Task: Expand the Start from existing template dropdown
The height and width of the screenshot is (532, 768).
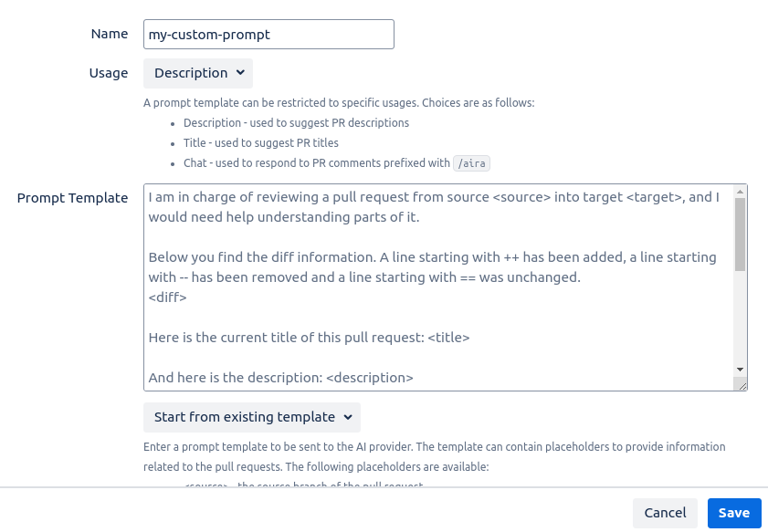Action: coord(252,417)
